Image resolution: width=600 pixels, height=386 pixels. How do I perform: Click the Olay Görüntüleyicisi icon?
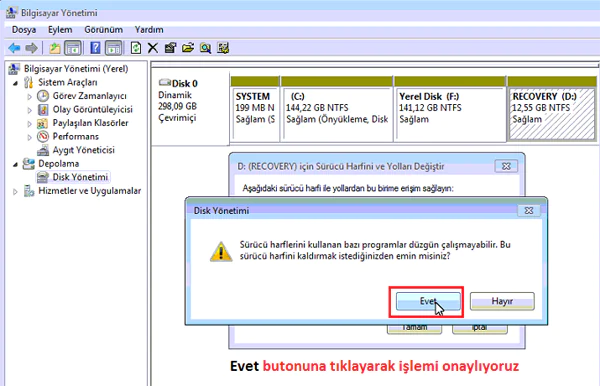[43, 109]
